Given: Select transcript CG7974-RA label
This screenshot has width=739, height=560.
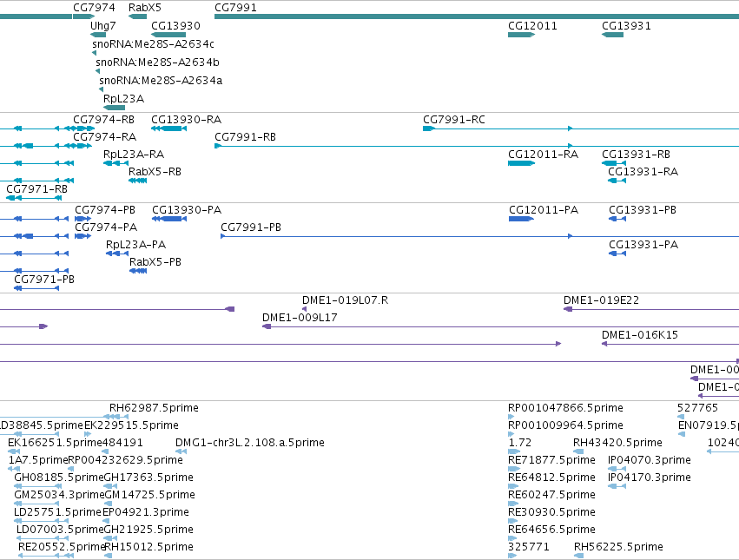Looking at the screenshot, I should 104,136.
